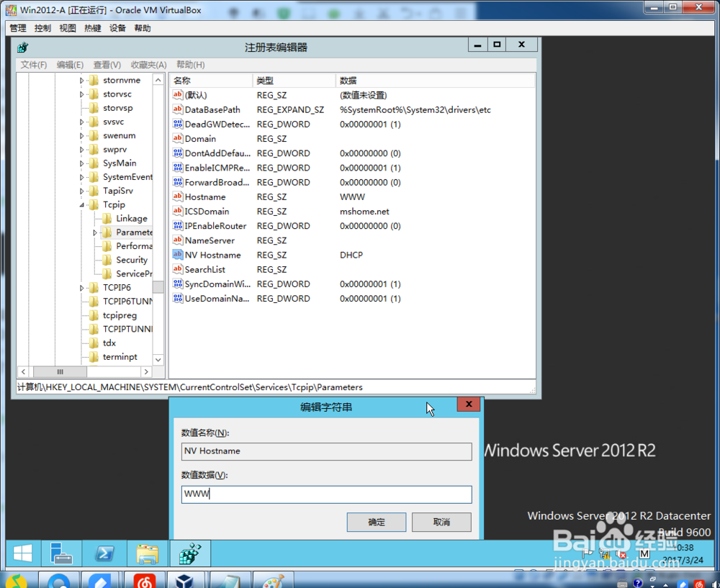Select the Hostname string icon

tap(178, 196)
